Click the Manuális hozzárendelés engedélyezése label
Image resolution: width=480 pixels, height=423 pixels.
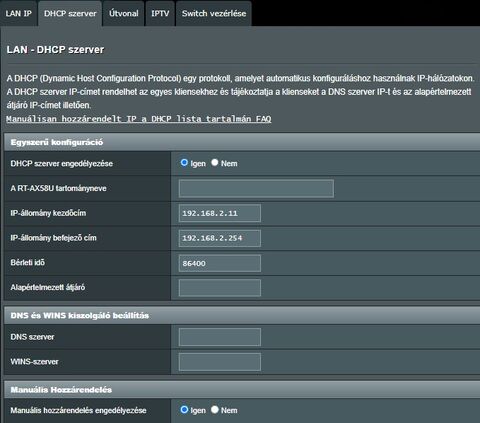coord(78,410)
